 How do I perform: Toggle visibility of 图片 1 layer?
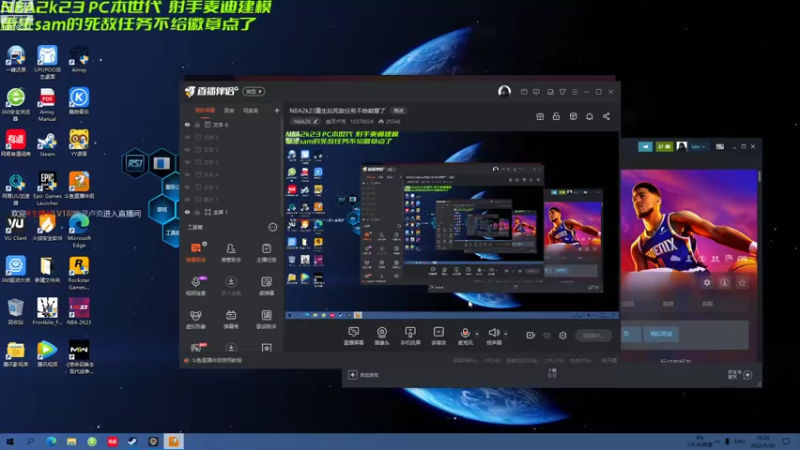(x=187, y=199)
